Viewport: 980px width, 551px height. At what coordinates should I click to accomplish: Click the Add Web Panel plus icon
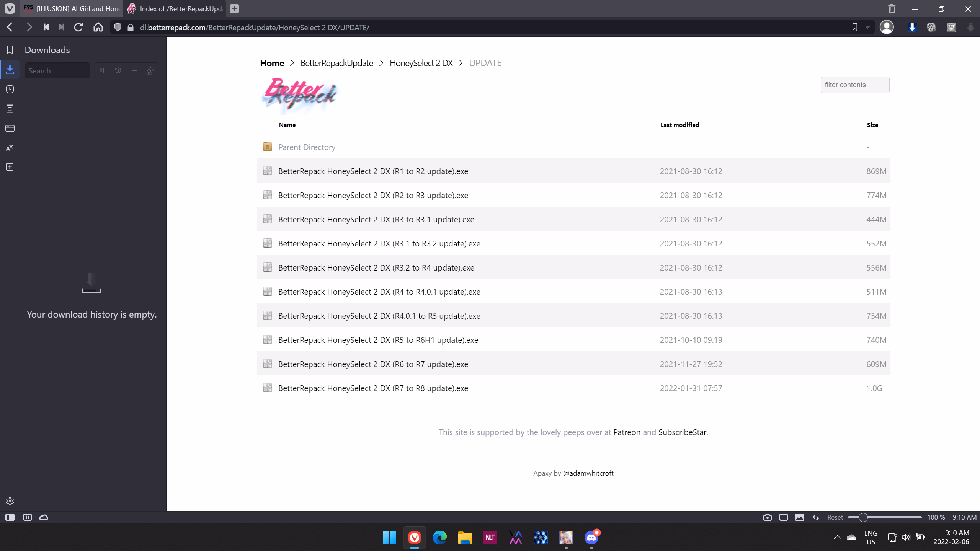click(x=10, y=167)
